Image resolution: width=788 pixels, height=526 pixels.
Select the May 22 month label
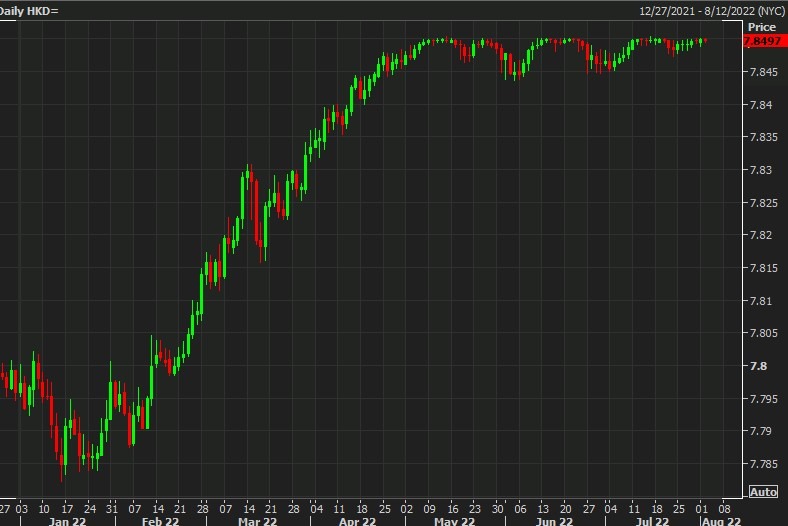(454, 521)
